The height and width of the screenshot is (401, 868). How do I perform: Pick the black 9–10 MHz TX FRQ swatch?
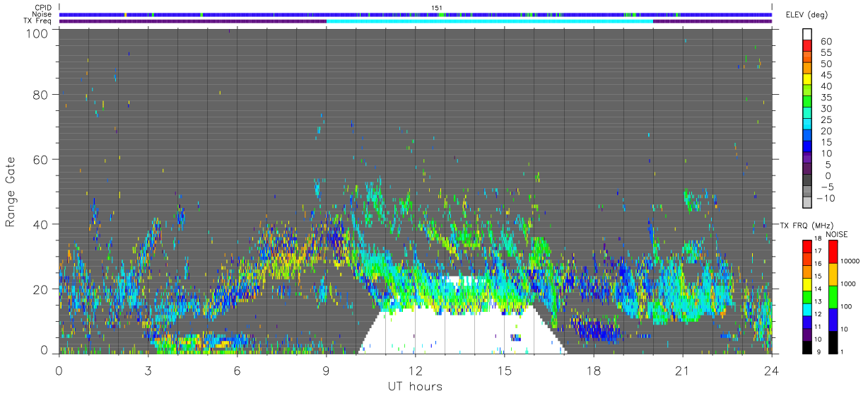pos(807,347)
